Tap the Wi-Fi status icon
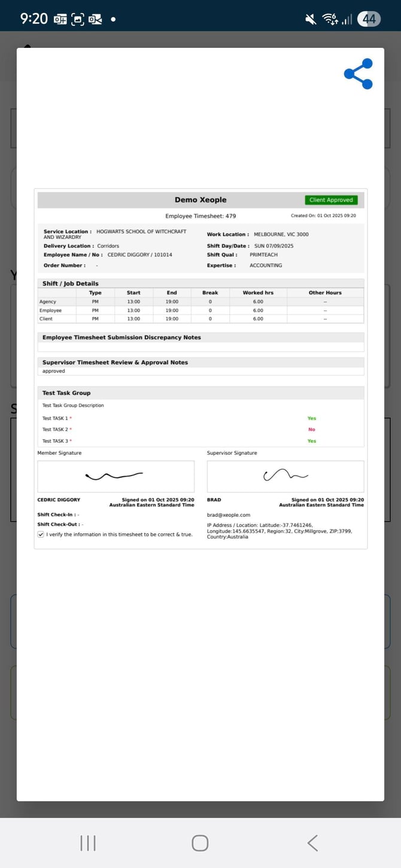 [x=330, y=19]
